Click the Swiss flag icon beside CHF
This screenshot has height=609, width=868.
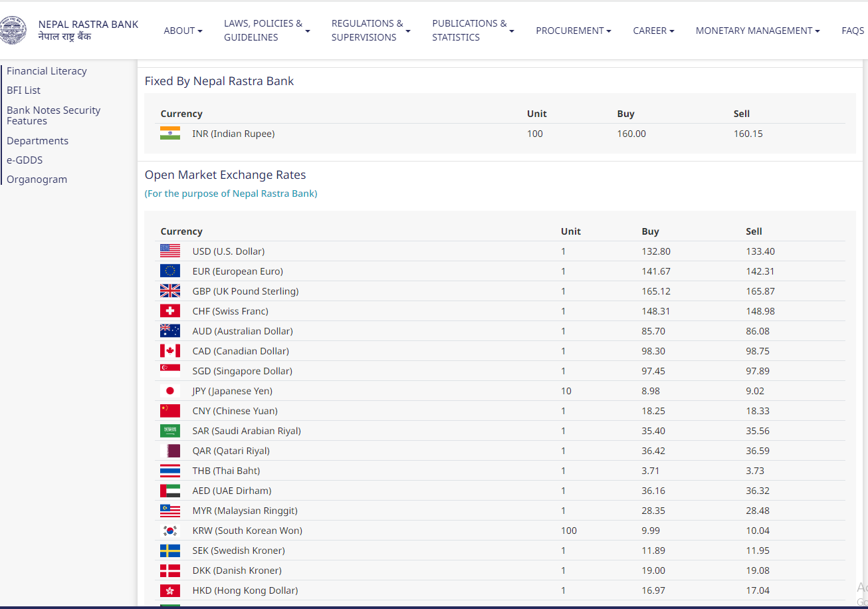pyautogui.click(x=170, y=311)
